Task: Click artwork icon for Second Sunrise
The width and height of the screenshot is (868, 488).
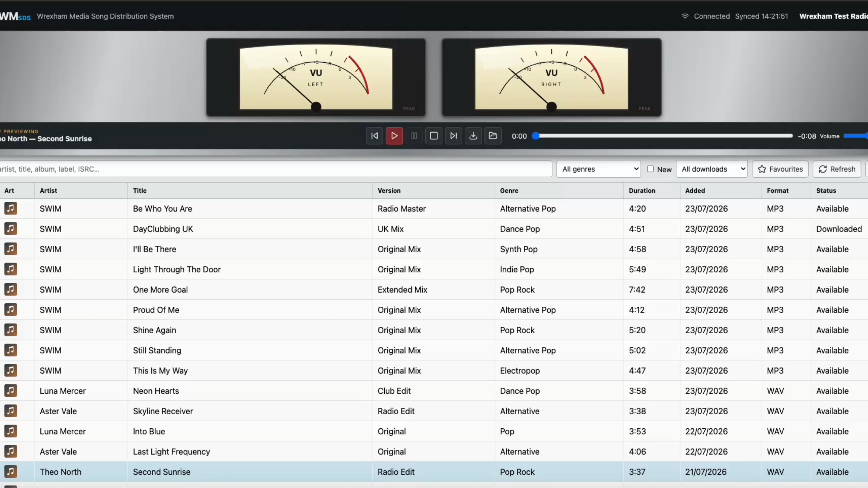Action: [11, 471]
